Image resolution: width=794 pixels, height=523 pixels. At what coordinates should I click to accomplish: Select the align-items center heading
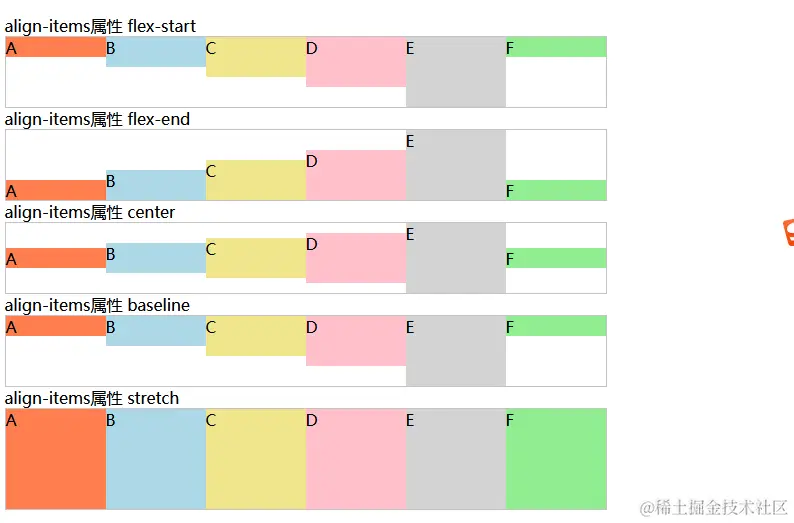[90, 213]
